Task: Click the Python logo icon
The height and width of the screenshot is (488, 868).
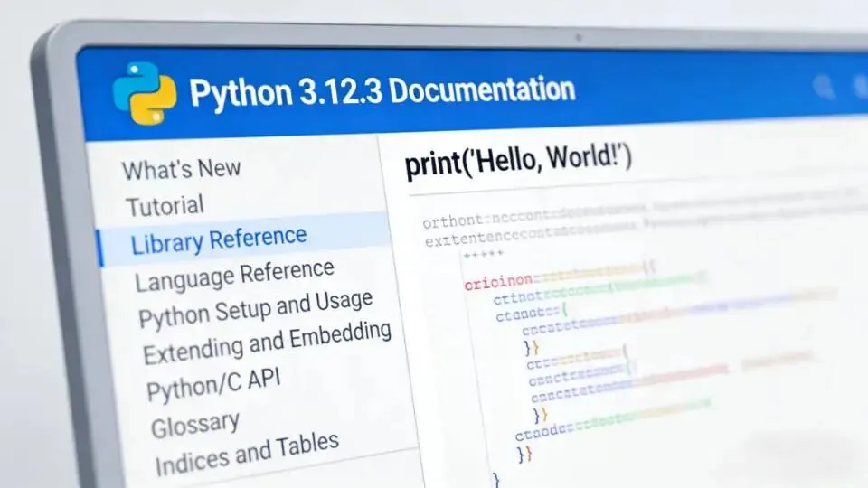Action: (x=145, y=93)
